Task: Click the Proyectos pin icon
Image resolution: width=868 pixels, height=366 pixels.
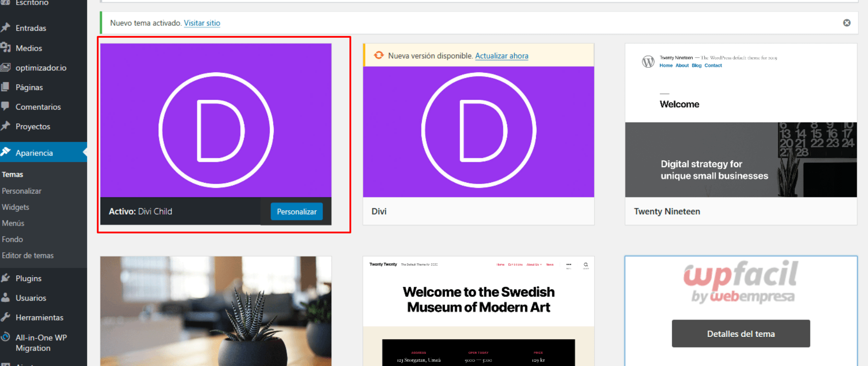Action: (x=6, y=126)
